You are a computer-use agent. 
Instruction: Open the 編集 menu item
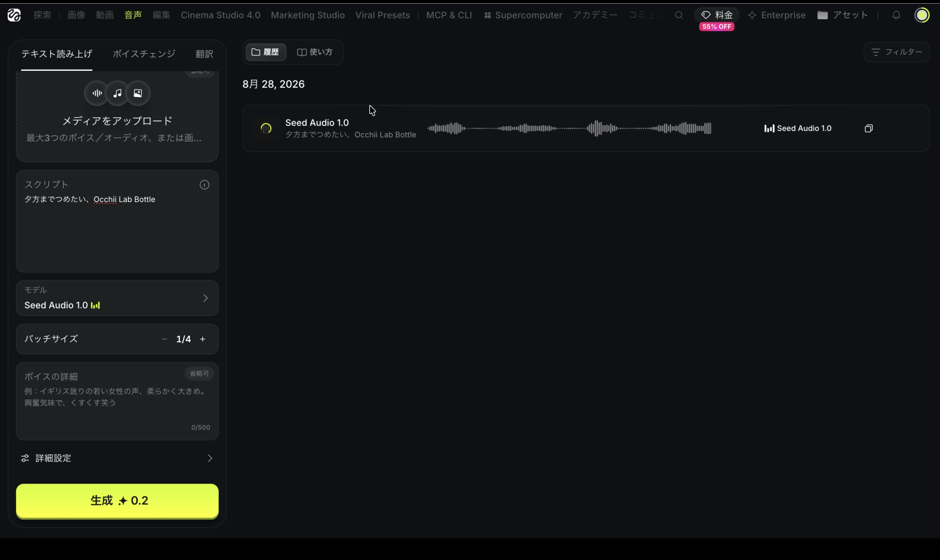(161, 15)
